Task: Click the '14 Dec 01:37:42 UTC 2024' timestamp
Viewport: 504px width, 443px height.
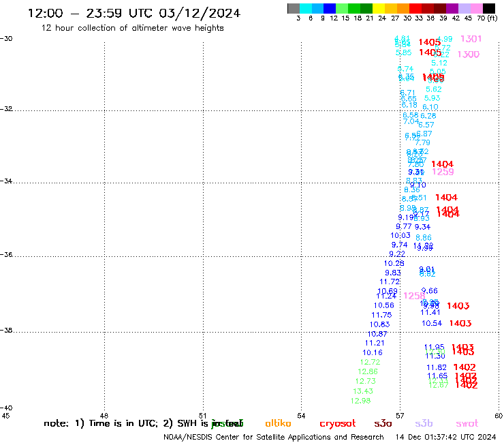Action: (445, 437)
